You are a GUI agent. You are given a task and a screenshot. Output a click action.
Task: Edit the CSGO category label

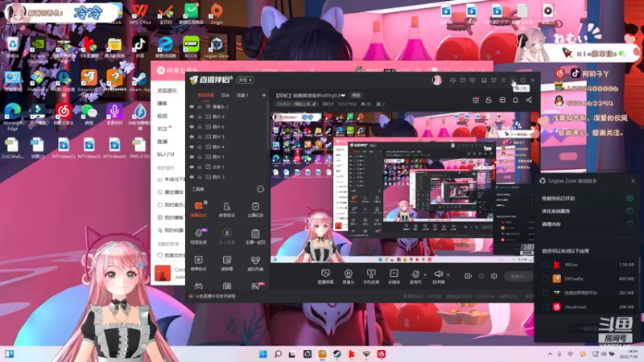point(296,105)
